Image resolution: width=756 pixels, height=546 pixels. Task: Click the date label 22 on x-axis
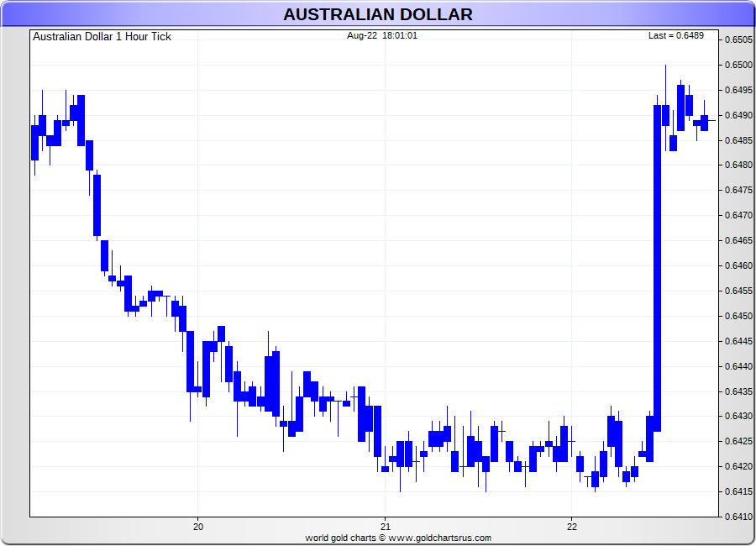tap(571, 527)
